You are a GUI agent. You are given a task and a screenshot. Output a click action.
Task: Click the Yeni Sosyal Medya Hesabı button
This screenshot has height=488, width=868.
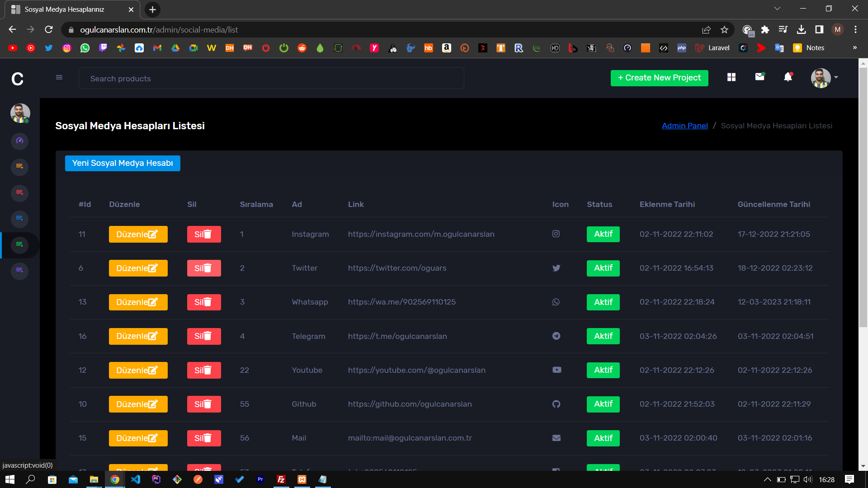123,163
